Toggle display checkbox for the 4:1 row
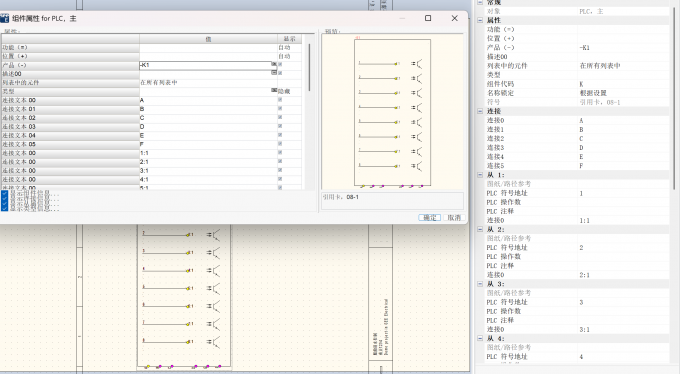Screen dimensions: 680x374 (280, 179)
